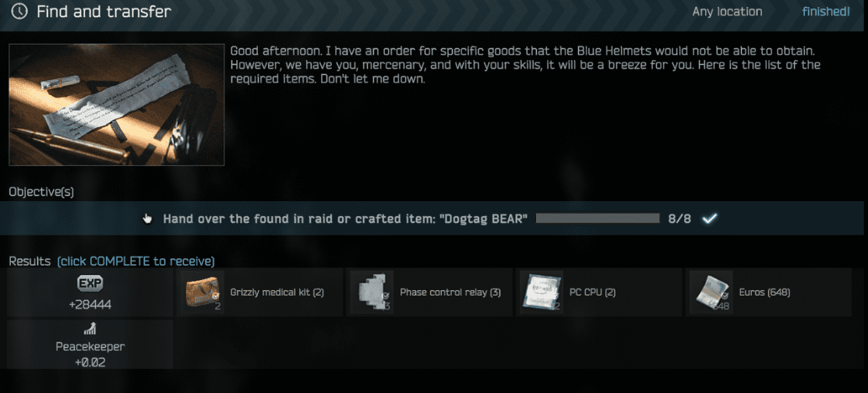Click the click COMPLETE to receive hint
The height and width of the screenshot is (393, 868).
tap(136, 261)
